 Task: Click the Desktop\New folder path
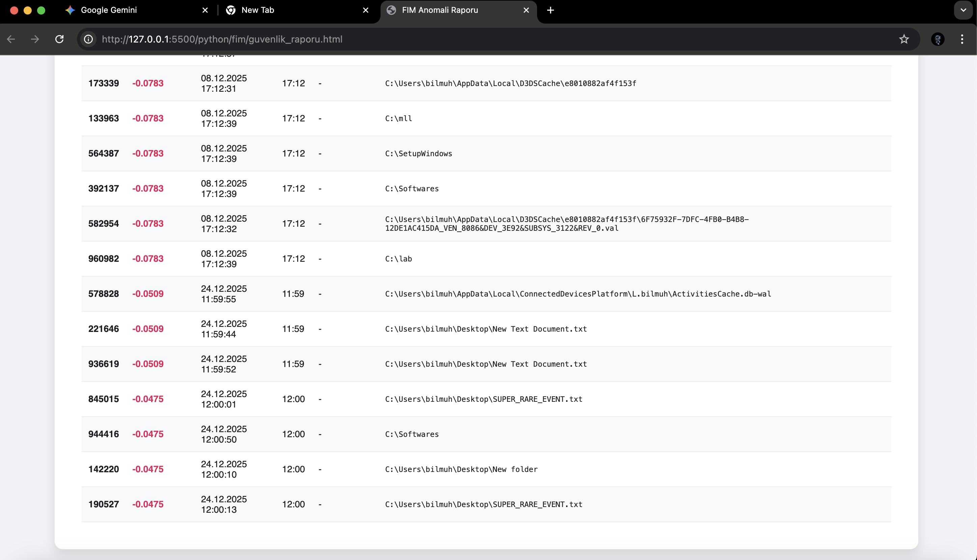pyautogui.click(x=461, y=469)
